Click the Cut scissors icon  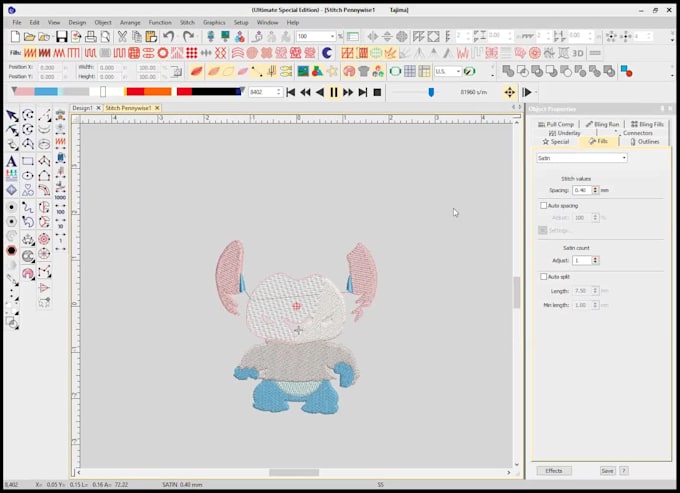122,37
